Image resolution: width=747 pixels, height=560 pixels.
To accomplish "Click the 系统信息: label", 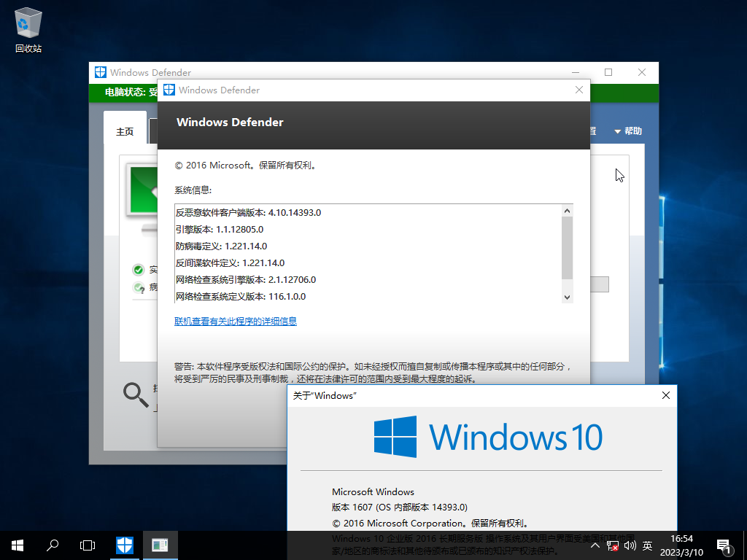I will (x=193, y=190).
